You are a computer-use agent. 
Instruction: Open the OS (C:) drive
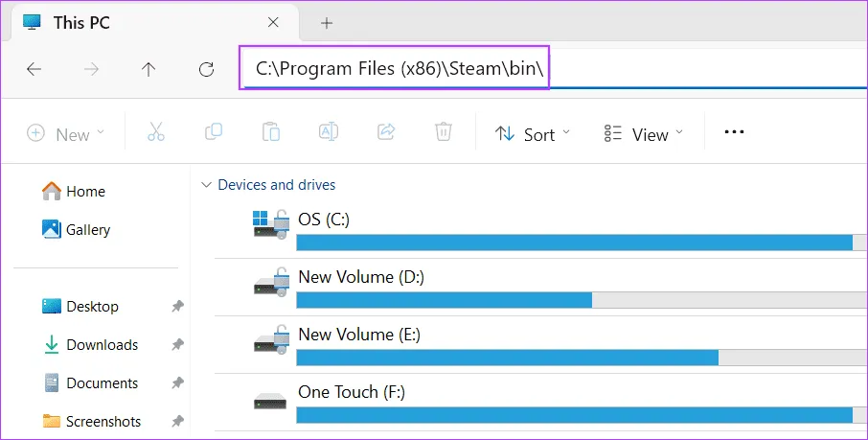[324, 220]
